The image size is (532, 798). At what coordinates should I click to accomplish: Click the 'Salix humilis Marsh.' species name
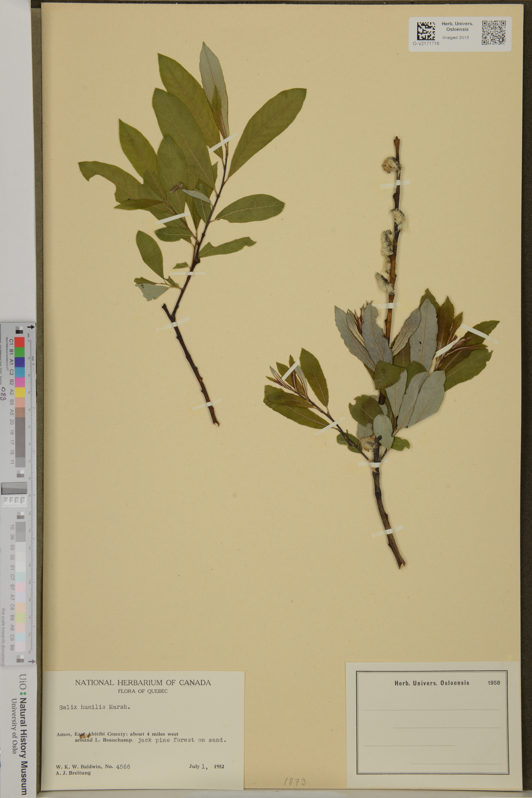pyautogui.click(x=95, y=707)
